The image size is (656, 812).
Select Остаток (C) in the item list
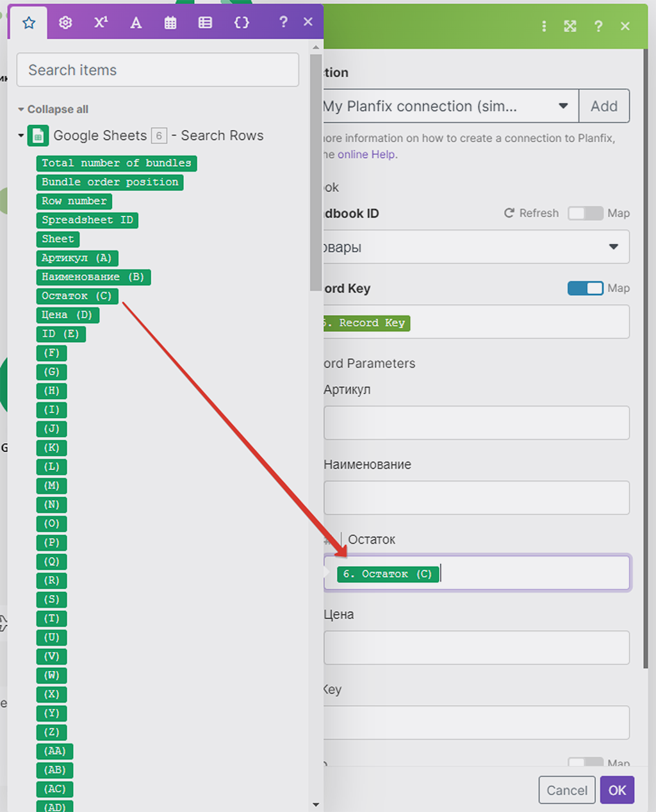pos(78,296)
